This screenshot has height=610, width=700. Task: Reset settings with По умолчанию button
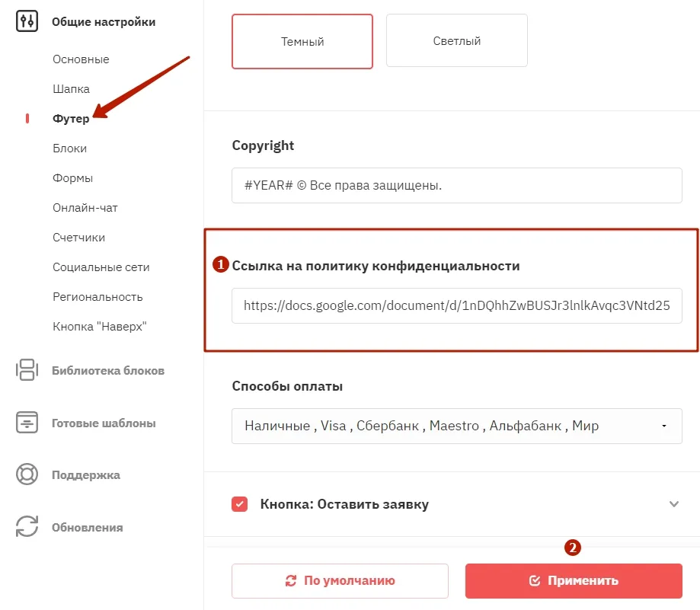click(x=340, y=580)
